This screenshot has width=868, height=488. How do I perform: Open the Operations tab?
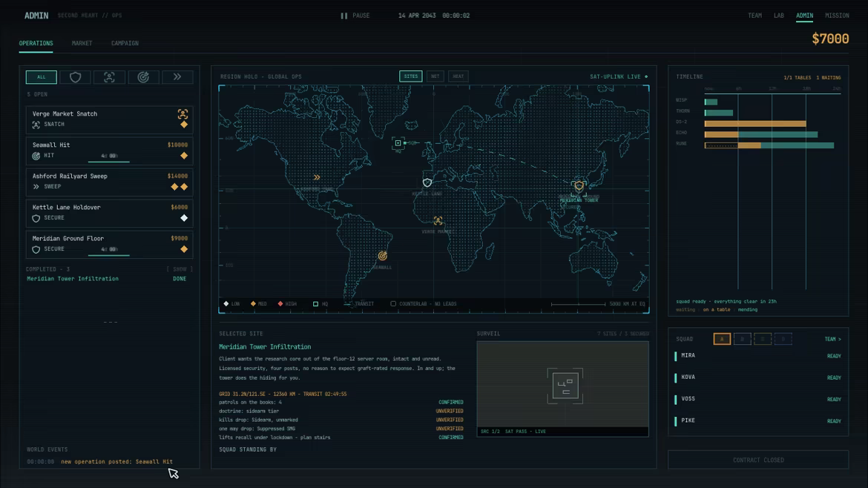click(36, 43)
